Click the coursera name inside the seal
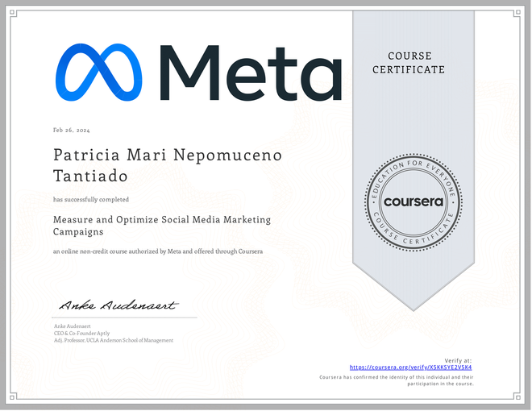The height and width of the screenshot is (411, 532). (414, 201)
